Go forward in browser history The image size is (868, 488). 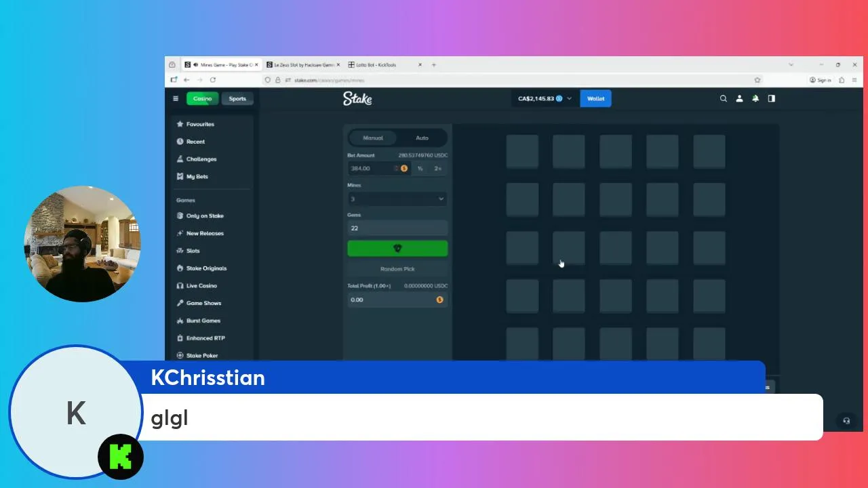(199, 80)
